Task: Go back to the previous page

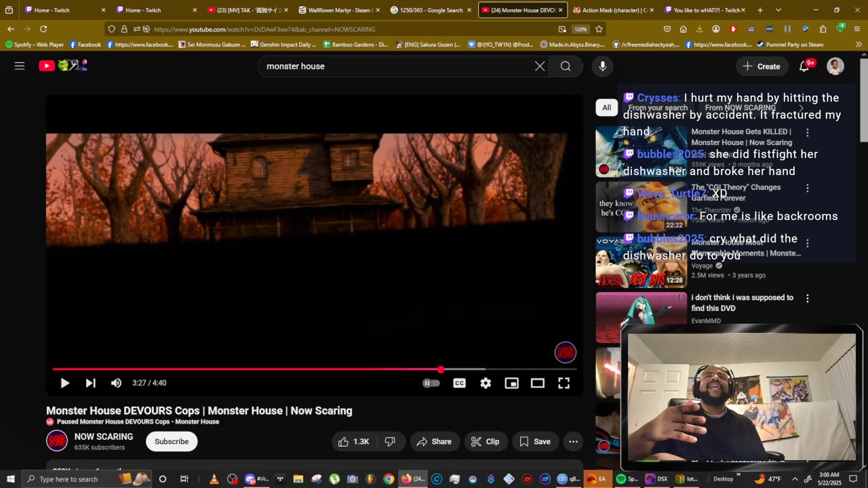Action: tap(10, 29)
